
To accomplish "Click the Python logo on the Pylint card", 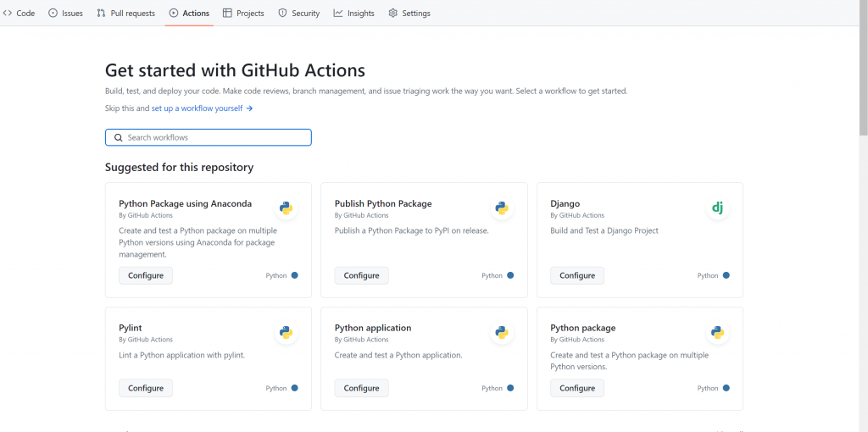I will tap(287, 332).
